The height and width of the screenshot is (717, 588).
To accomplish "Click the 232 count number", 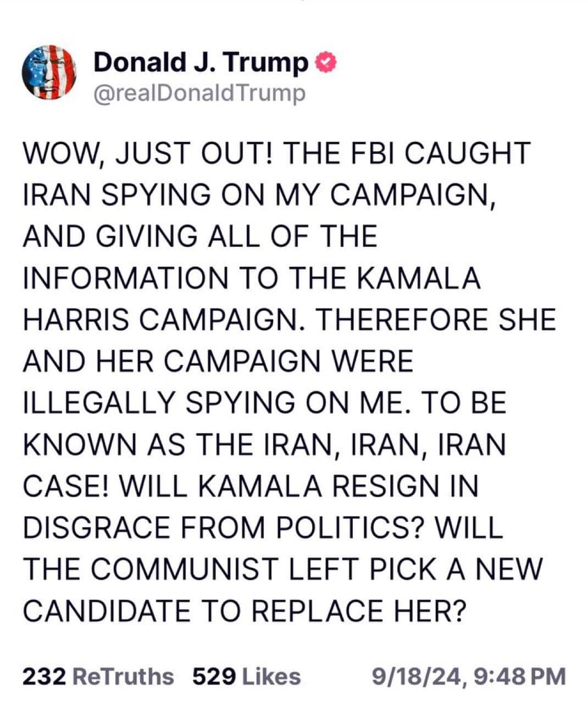I will point(45,676).
